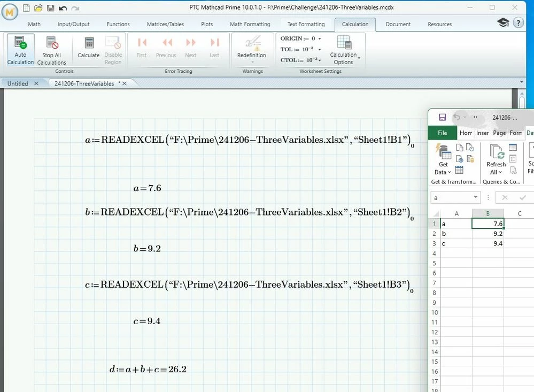Open the Excel Page Layout tab

[499, 133]
